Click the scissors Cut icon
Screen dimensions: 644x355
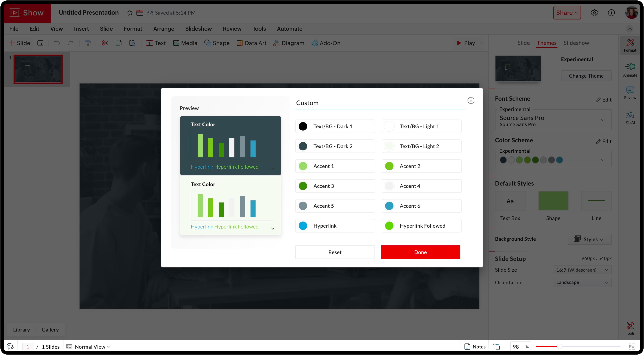pos(105,43)
